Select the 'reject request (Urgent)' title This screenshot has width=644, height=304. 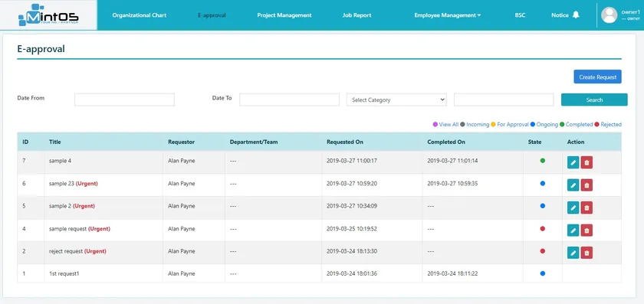(77, 251)
